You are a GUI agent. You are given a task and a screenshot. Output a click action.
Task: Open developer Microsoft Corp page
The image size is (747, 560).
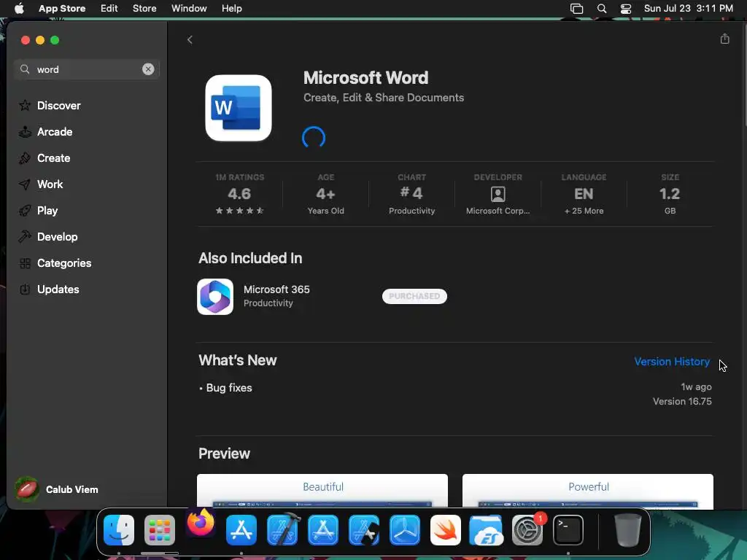[498, 195]
